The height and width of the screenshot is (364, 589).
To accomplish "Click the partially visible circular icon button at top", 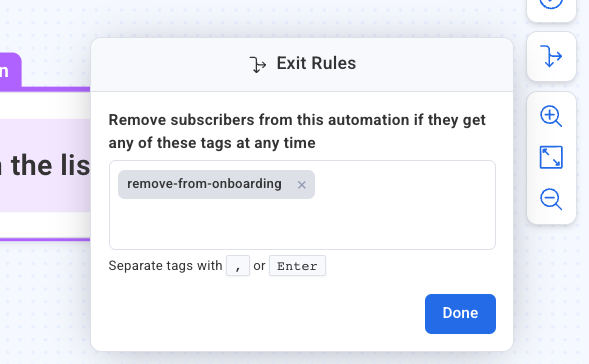I will pyautogui.click(x=551, y=8).
